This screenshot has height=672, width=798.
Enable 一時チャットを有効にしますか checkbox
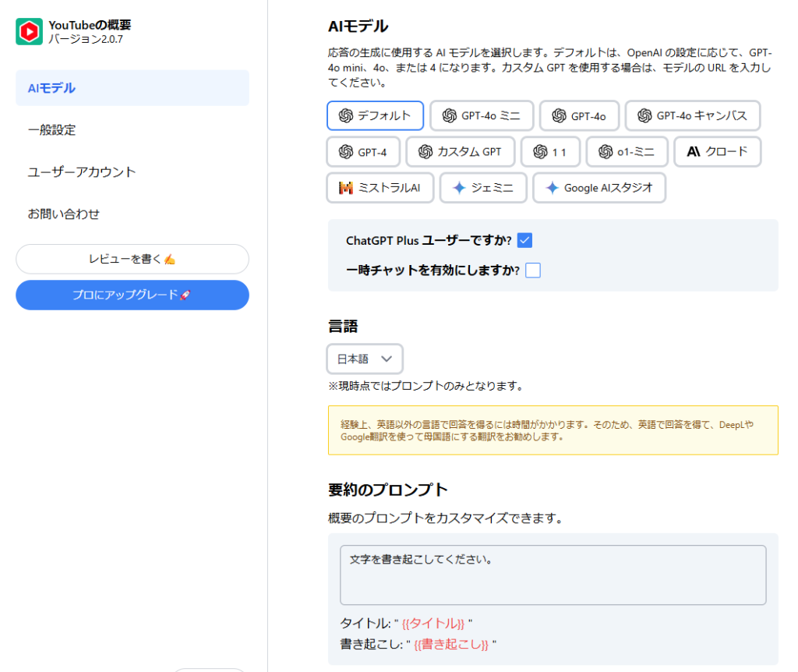click(x=533, y=270)
